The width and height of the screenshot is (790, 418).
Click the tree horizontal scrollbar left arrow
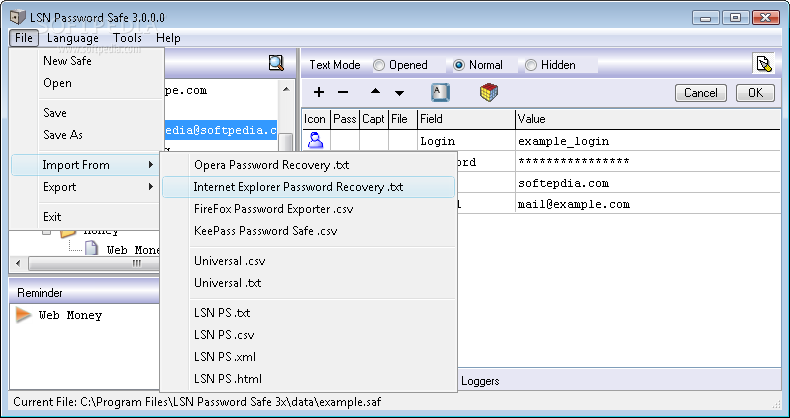pos(19,263)
